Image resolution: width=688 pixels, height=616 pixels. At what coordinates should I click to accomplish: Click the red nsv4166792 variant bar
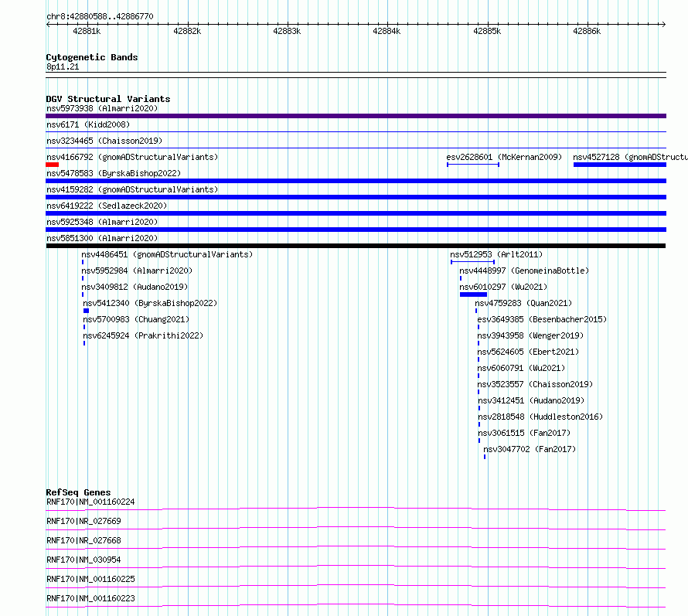[53, 165]
